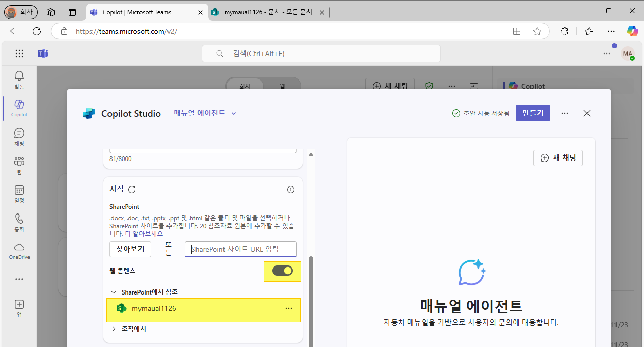This screenshot has width=644, height=347.
Task: Open Activity (활동) in Teams sidebar
Action: tap(19, 79)
